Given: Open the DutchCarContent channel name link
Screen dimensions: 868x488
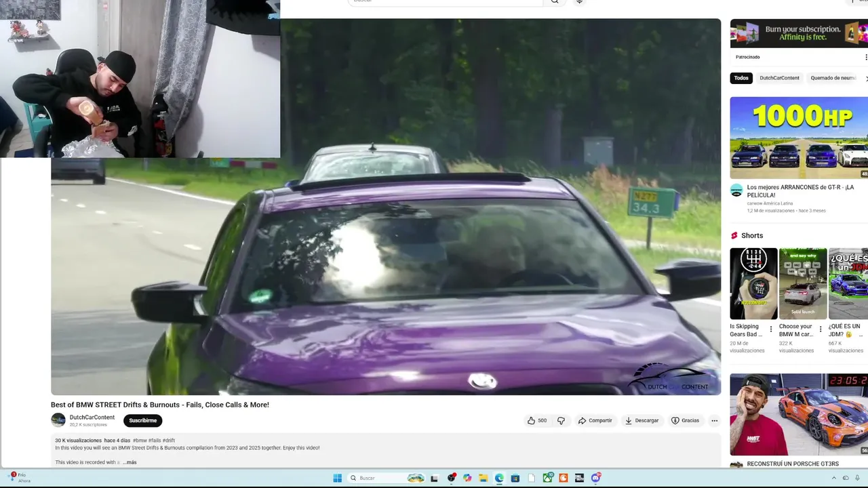Looking at the screenshot, I should [x=92, y=418].
